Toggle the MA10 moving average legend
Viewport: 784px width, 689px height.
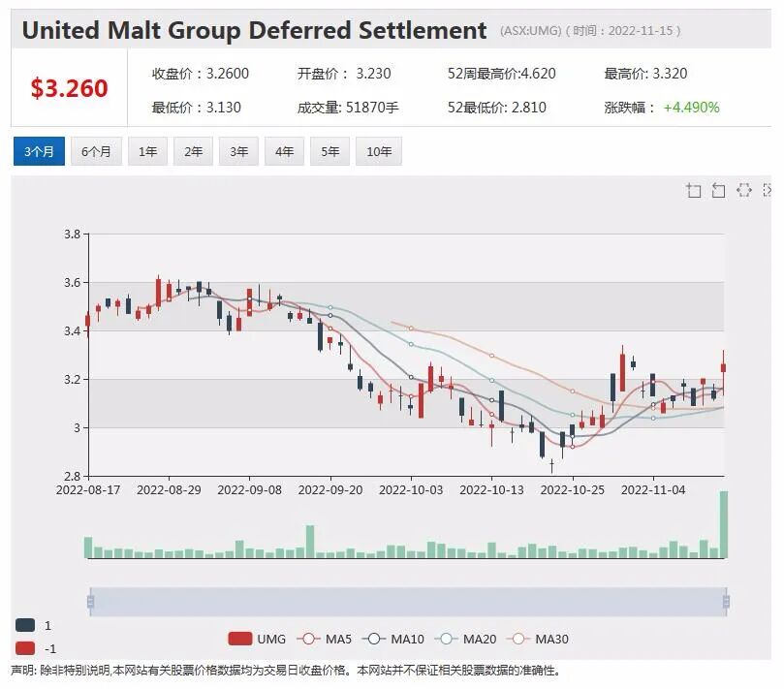[x=392, y=639]
